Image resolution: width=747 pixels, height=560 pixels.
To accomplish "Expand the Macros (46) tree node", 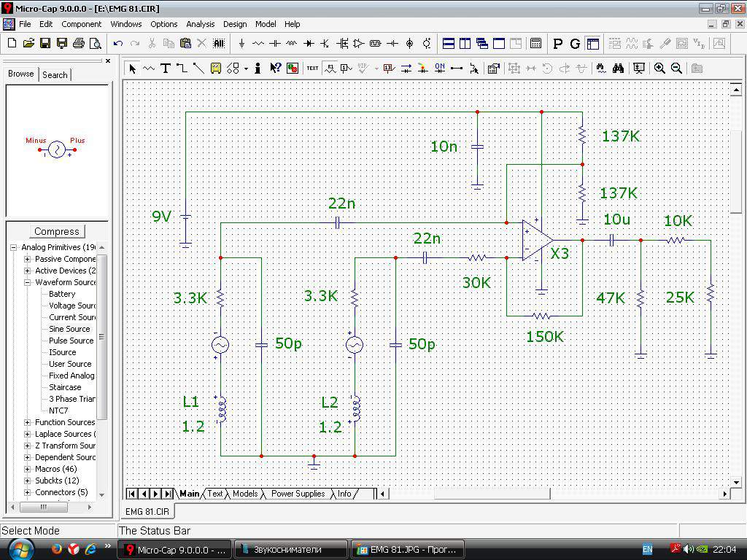I will 28,469.
